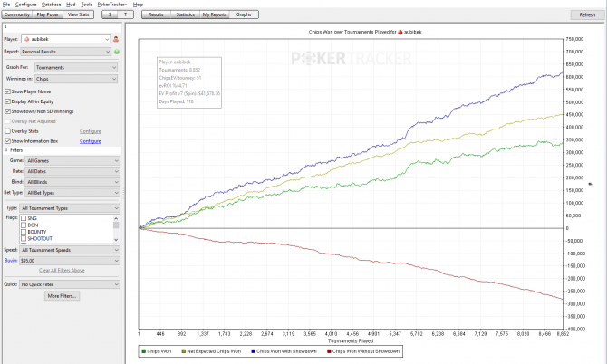Image resolution: width=607 pixels, height=364 pixels.
Task: Click the green report status icon
Action: (x=117, y=52)
